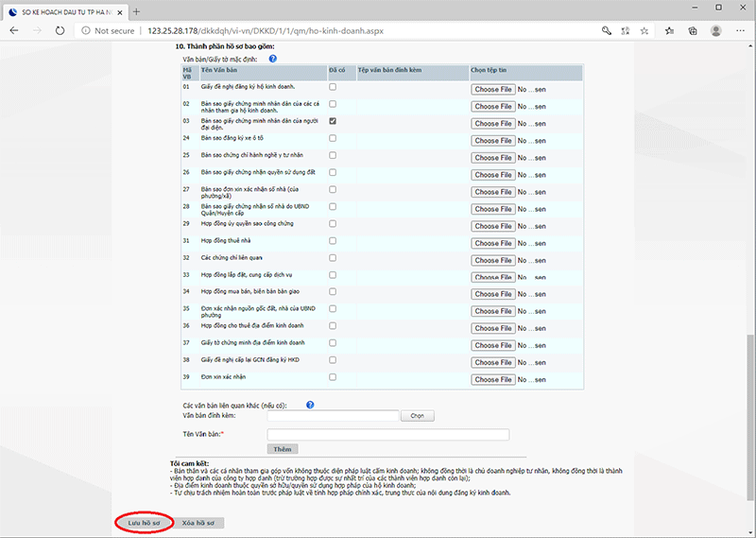
Task: Check Đã có for row 36 Hợp đồng cho thuê địa điểm
Action: click(x=333, y=325)
